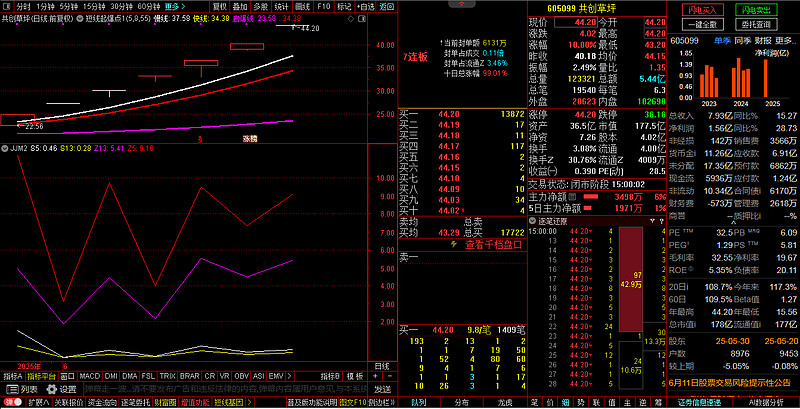Switch indicator to BRAR

point(190,376)
